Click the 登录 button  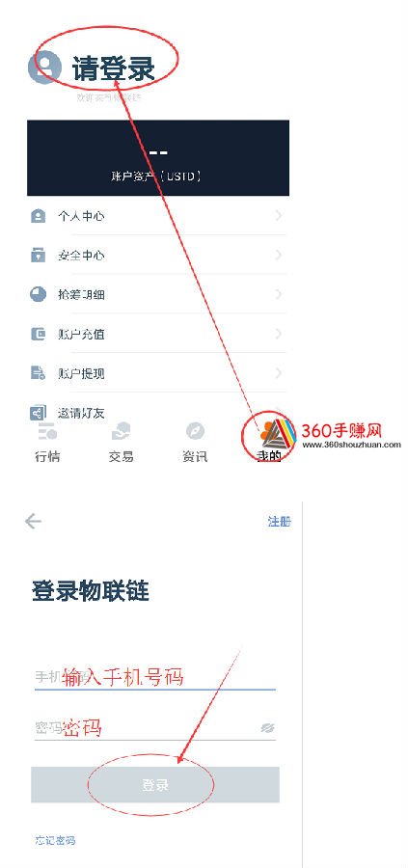(x=155, y=785)
